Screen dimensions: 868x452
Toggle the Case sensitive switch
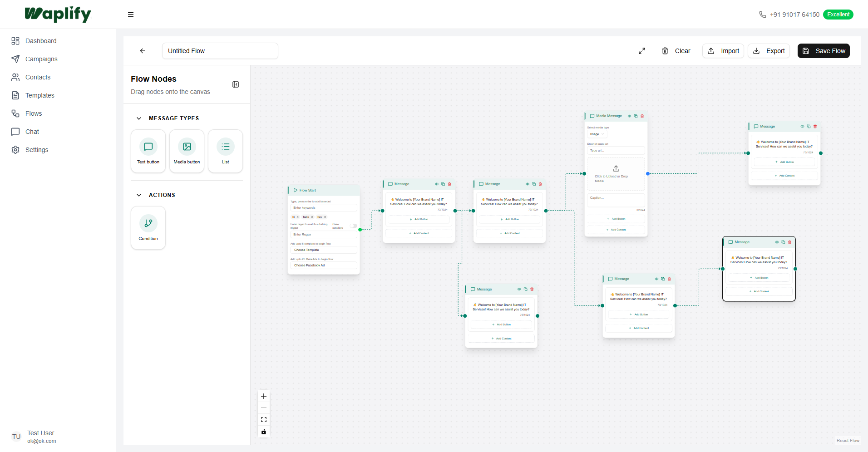(x=353, y=226)
